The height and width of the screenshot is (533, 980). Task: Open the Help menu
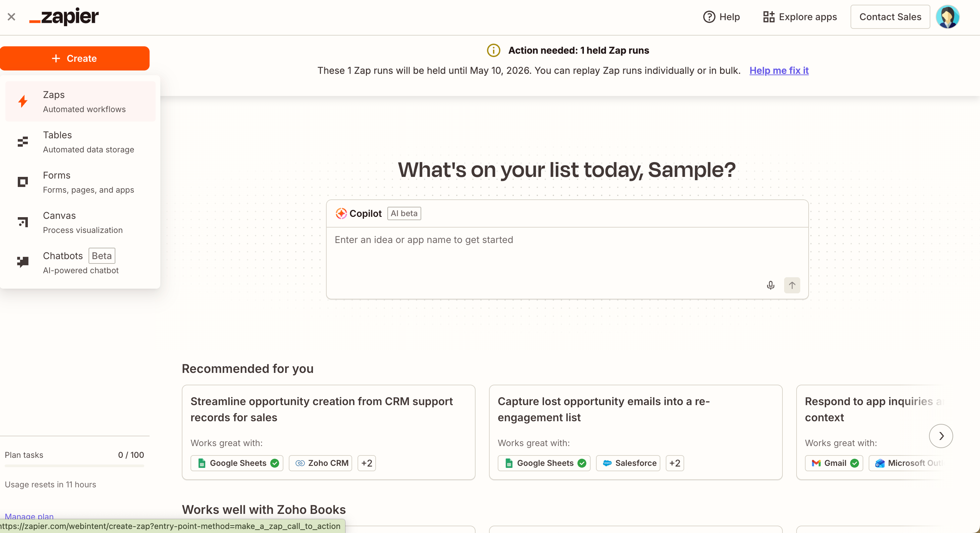[721, 17]
